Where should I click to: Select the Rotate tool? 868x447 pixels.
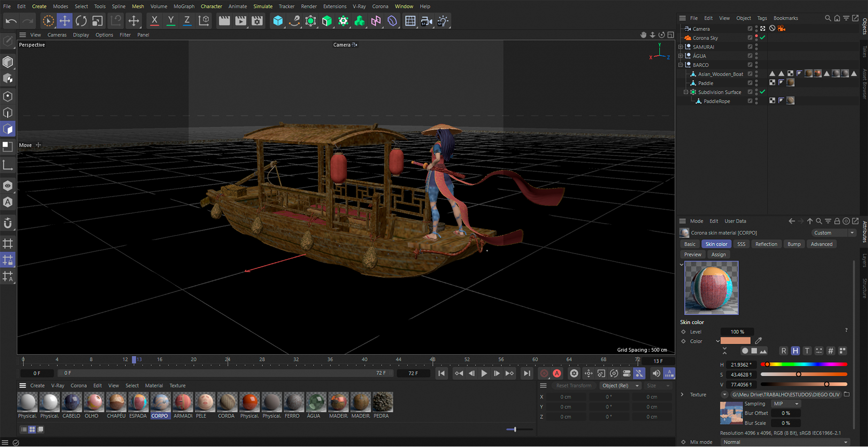point(81,21)
